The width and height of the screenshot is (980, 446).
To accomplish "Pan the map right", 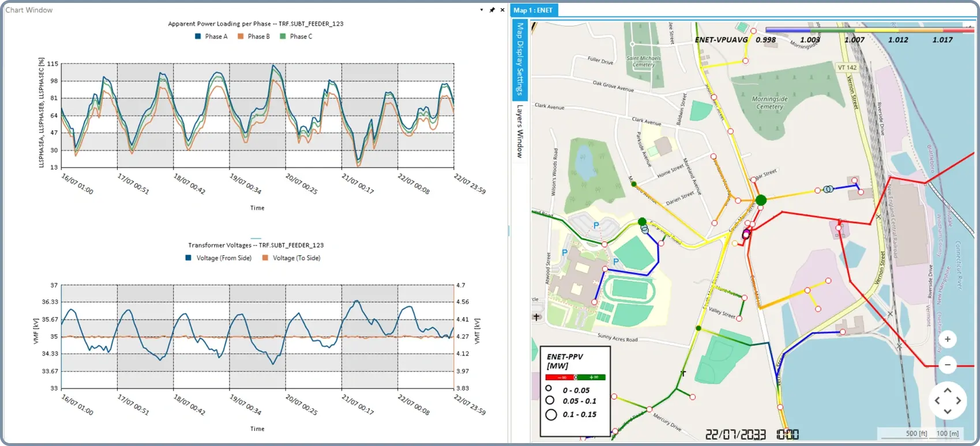I will 958,400.
